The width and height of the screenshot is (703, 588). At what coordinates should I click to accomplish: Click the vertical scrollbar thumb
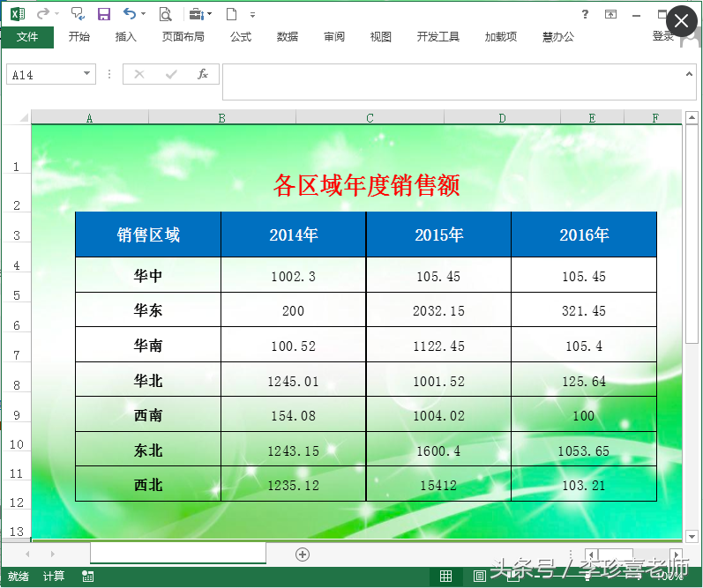coord(692,234)
